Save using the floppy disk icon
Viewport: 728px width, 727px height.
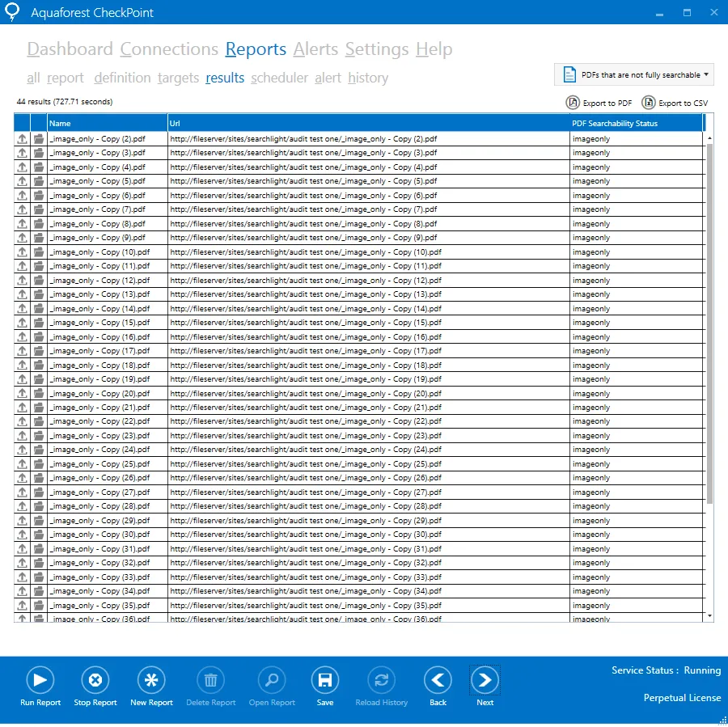click(x=325, y=679)
